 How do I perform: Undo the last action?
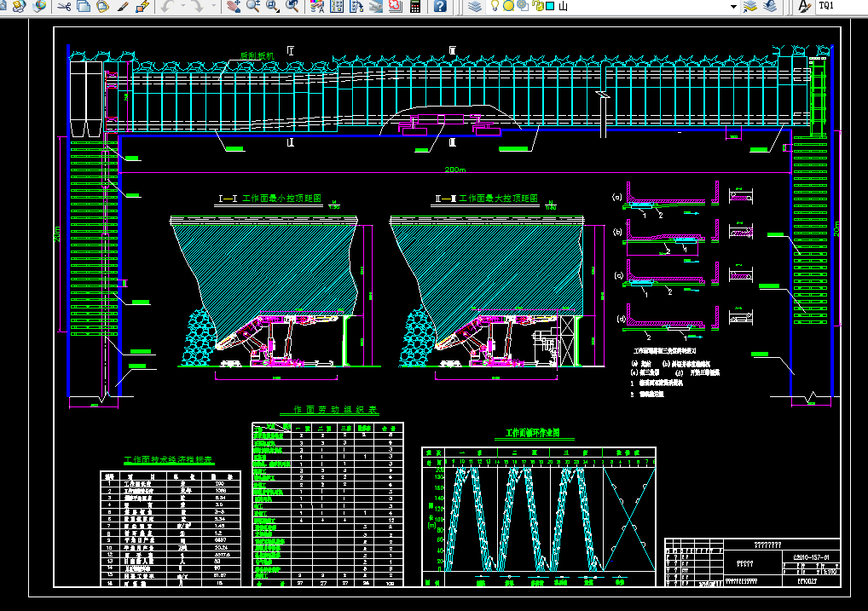[167, 7]
